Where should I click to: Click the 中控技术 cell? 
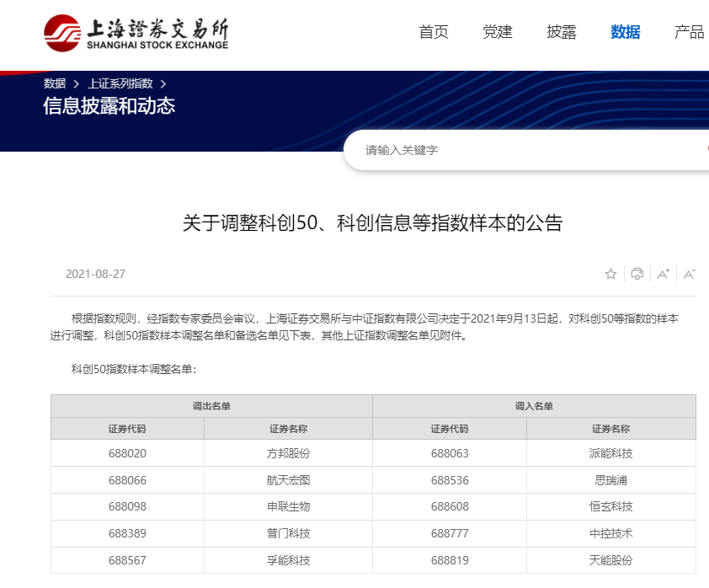coord(610,534)
